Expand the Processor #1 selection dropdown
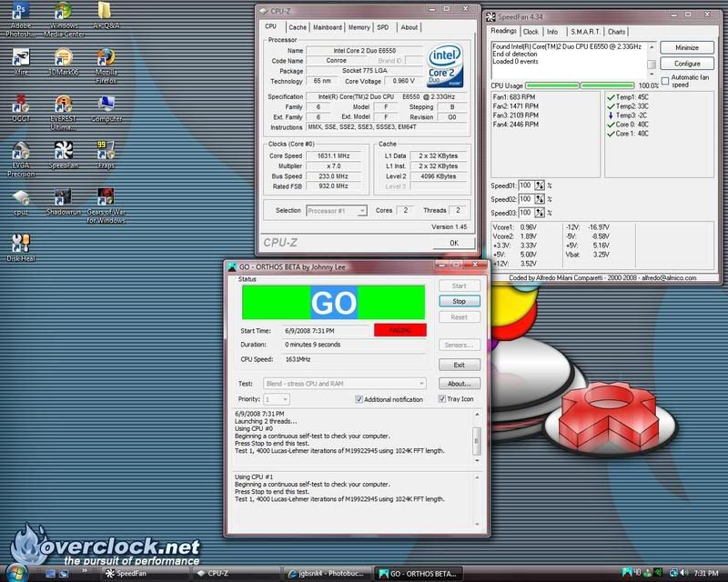This screenshot has width=728, height=582. pyautogui.click(x=361, y=211)
